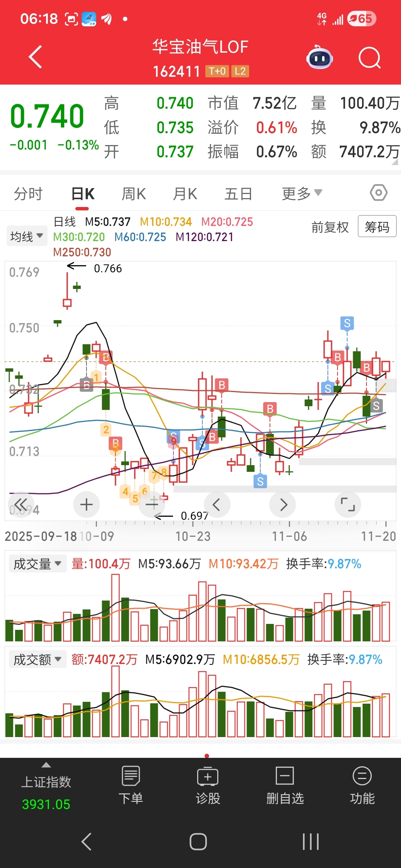
Task: Expand chart to fullscreen
Action: pos(348,504)
